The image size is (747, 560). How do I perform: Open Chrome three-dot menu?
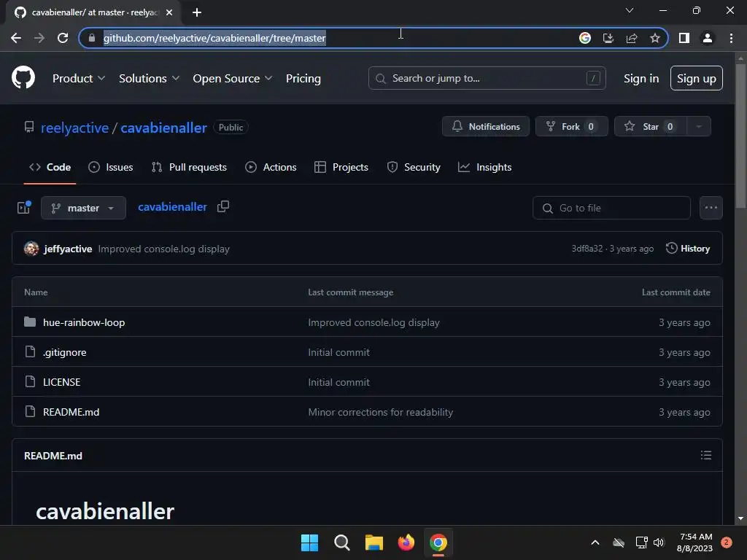[x=731, y=38]
